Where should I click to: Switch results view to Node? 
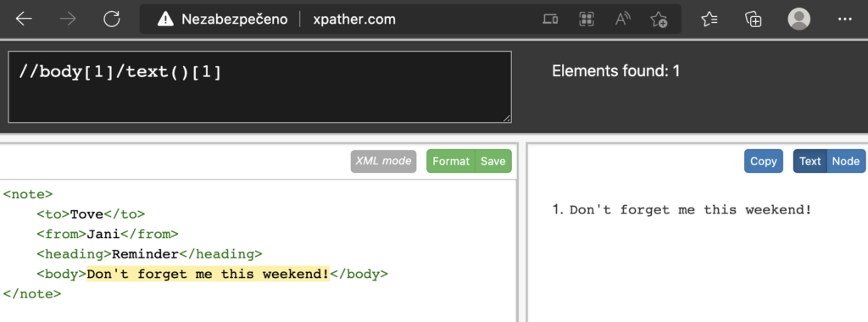coord(846,161)
